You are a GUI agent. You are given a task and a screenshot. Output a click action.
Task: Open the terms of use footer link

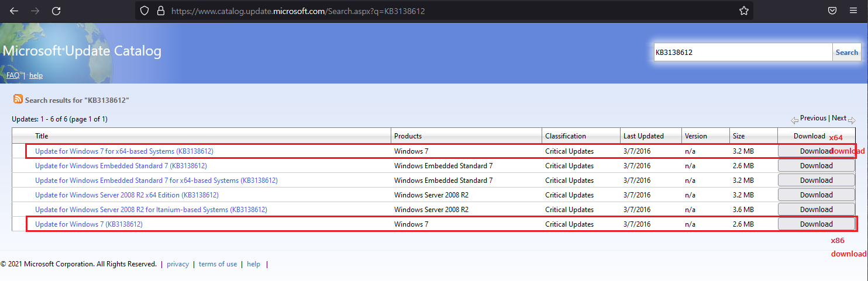[x=218, y=264]
